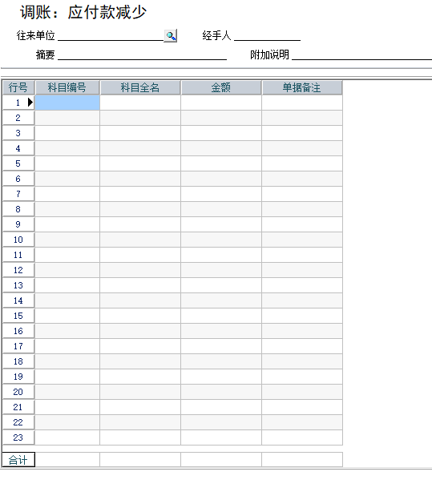Select the highlighted 科目编号 cell in row 1

tap(67, 103)
